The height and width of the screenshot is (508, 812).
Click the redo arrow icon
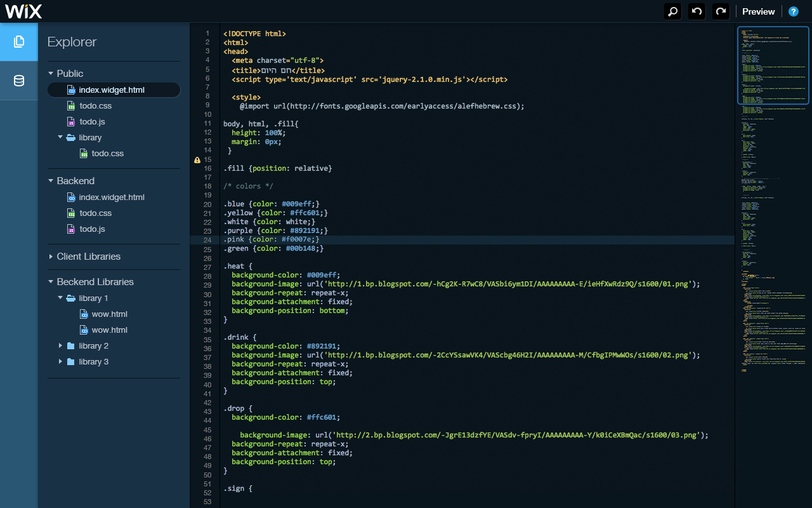pos(721,11)
